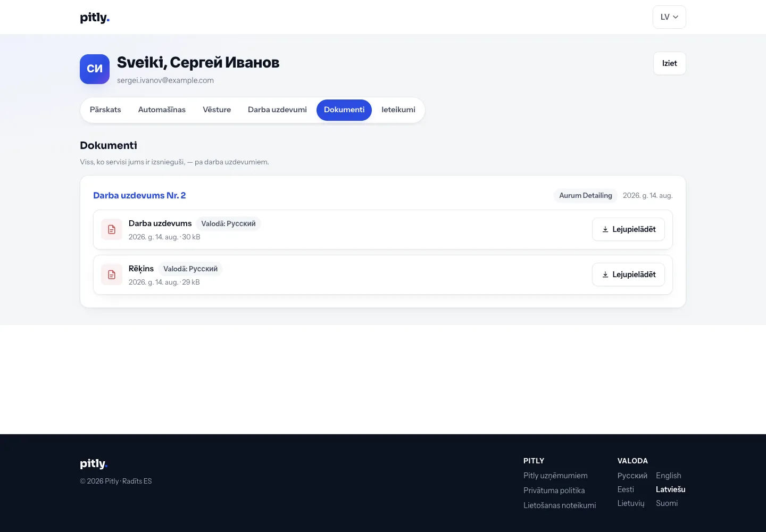This screenshot has height=532, width=766.
Task: Click the '2026. g. 14. aug. · 30 kB' text
Action: point(164,237)
